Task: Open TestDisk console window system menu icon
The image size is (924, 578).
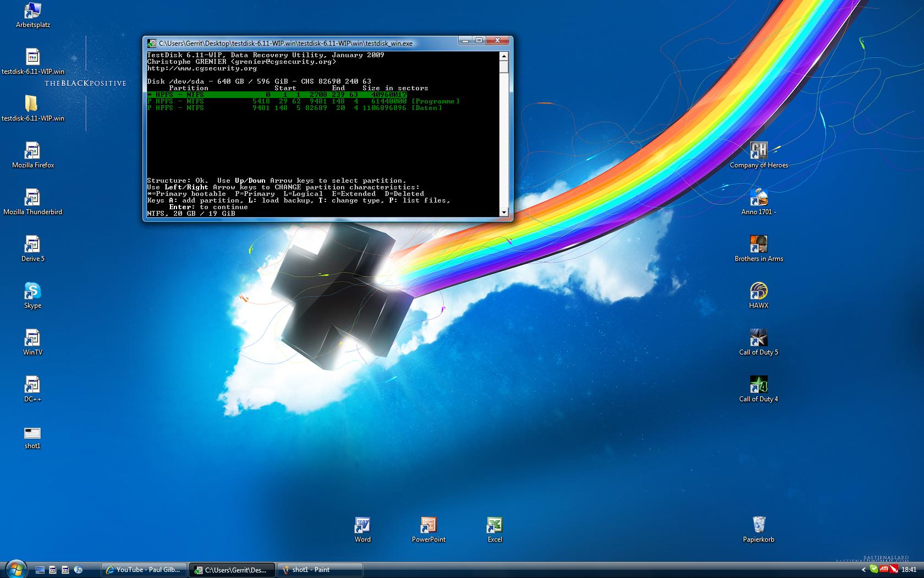Action: click(x=152, y=43)
